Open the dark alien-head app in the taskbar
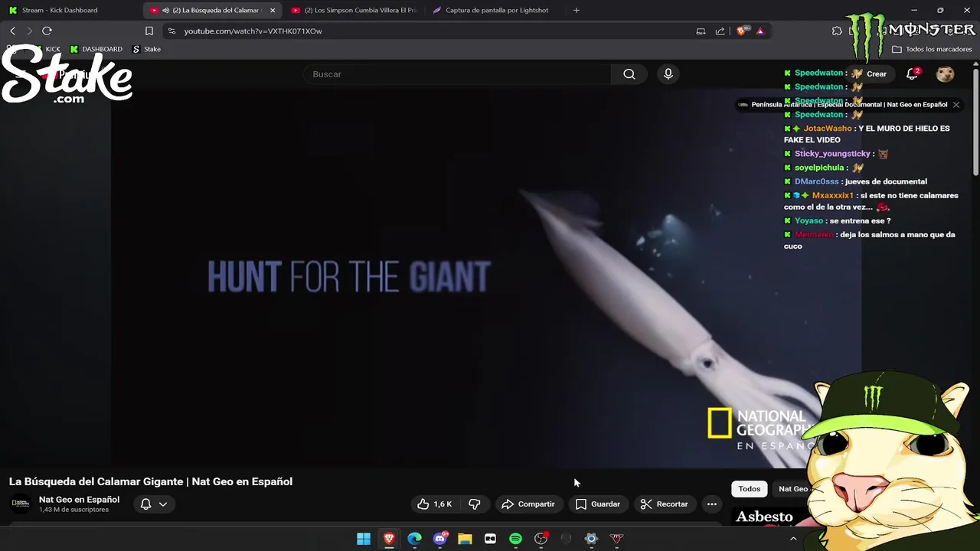 [566, 539]
